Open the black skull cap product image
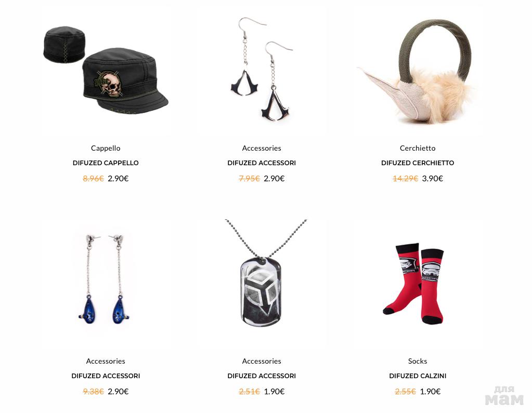This screenshot has height=413, width=532. [x=106, y=71]
